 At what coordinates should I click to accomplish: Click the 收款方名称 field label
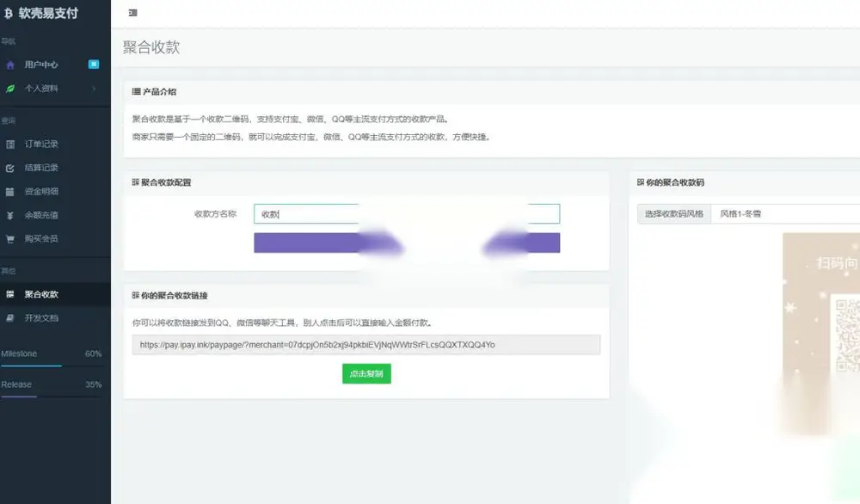[x=216, y=214]
